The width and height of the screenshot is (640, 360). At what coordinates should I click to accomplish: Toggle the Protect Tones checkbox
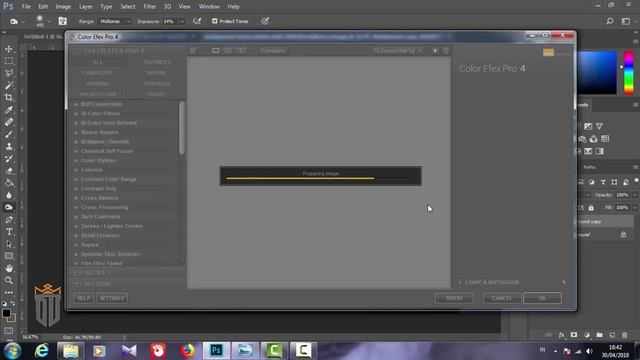[x=215, y=21]
